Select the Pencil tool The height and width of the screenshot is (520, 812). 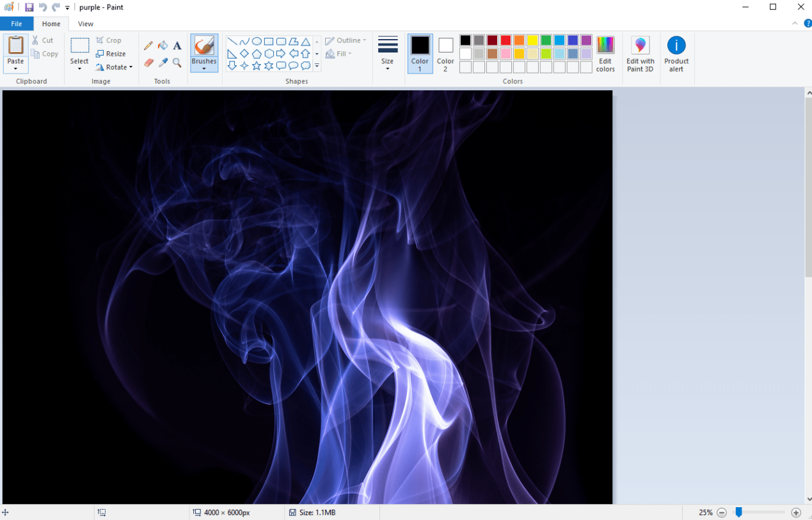[148, 45]
